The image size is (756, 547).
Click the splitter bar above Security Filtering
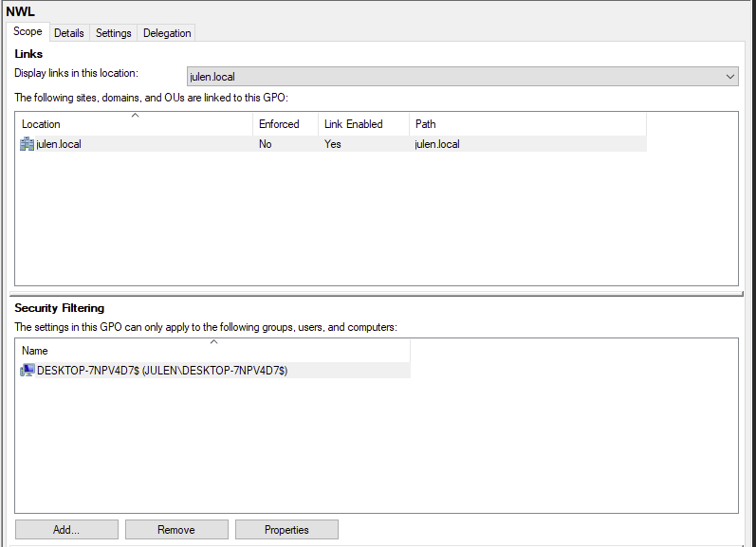[378, 294]
